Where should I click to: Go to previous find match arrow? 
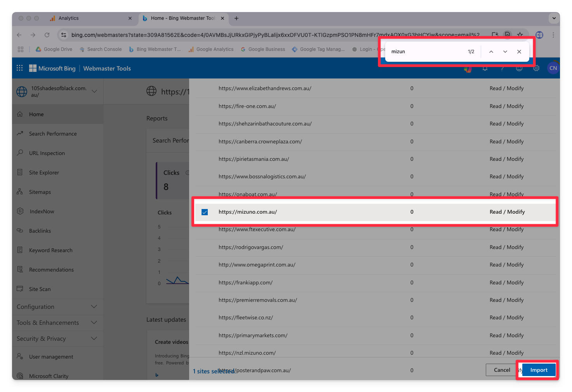tap(491, 52)
